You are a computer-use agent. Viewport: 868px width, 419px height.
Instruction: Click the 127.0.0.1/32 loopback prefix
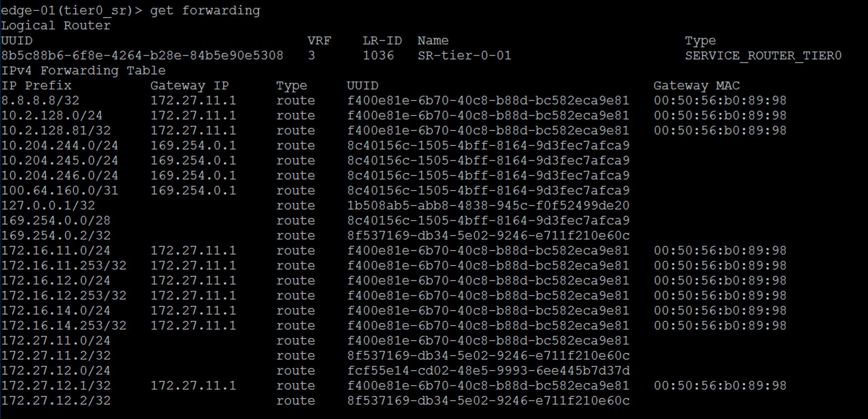click(48, 206)
